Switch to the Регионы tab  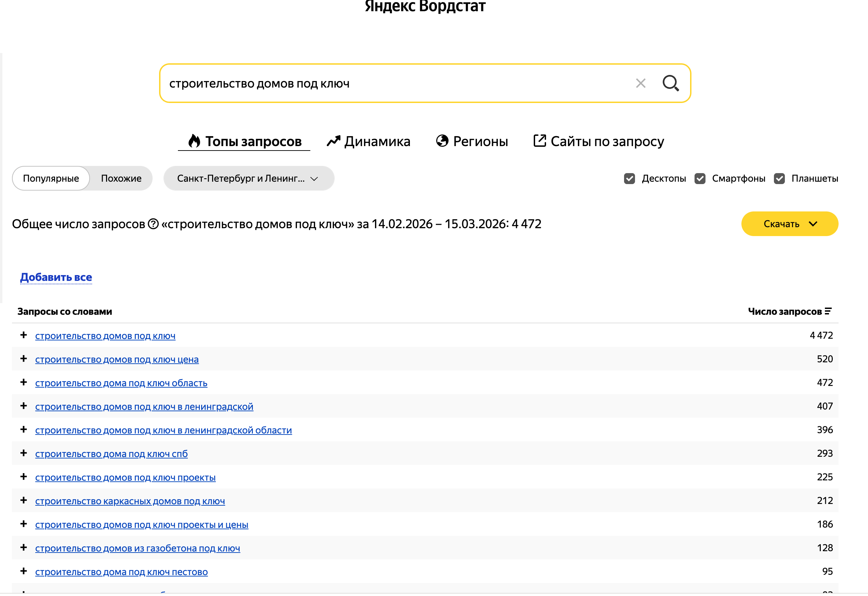coord(472,142)
